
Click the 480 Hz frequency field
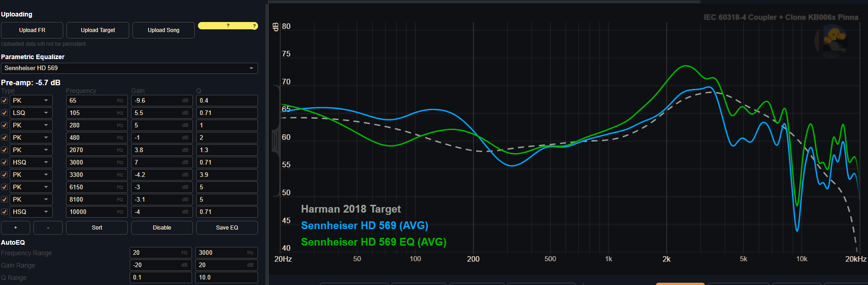(97, 137)
